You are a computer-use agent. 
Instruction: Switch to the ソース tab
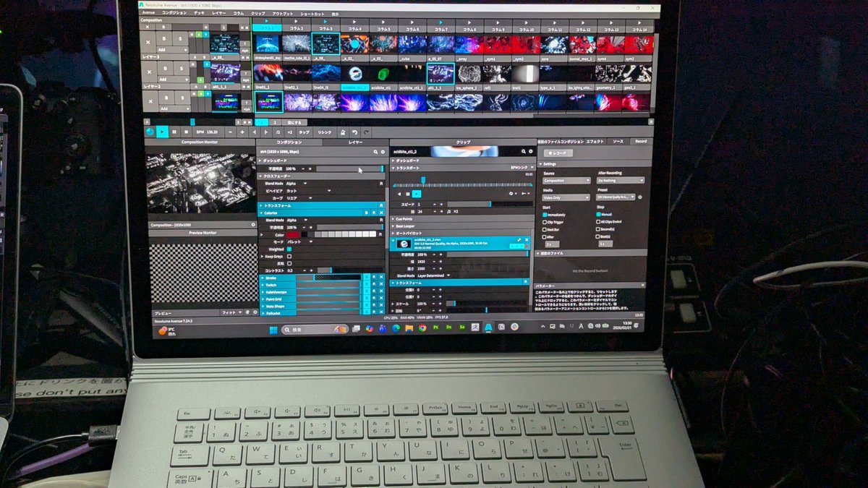click(618, 142)
